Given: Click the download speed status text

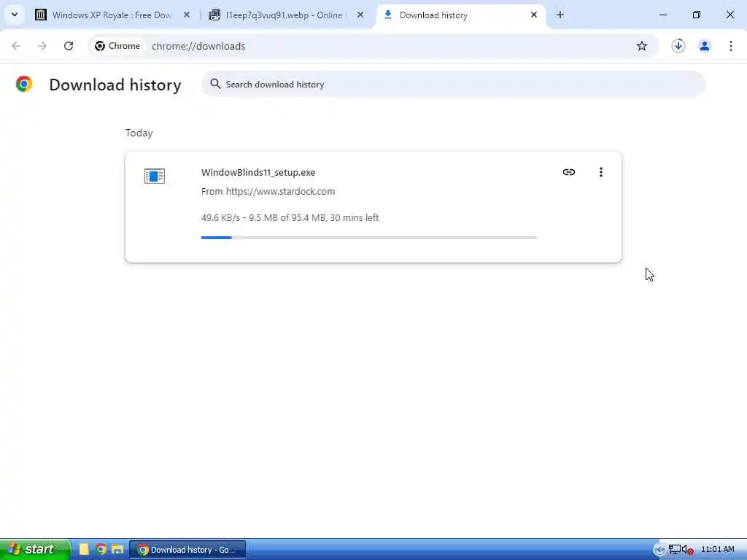Looking at the screenshot, I should pyautogui.click(x=290, y=217).
